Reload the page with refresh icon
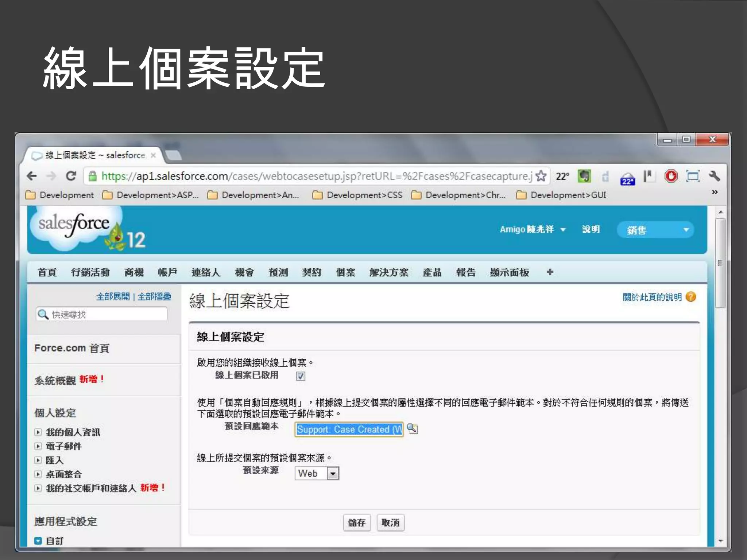Screen dimensions: 747x560 71,176
